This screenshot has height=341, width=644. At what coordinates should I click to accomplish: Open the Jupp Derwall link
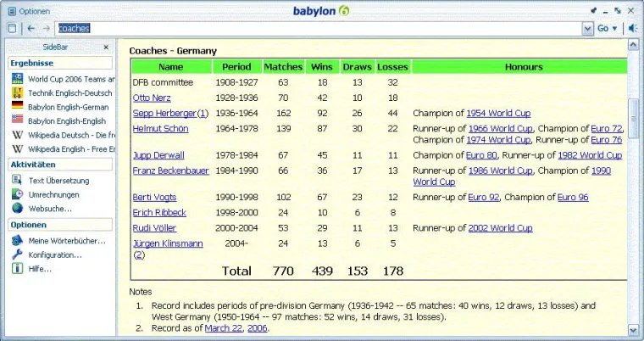(x=158, y=155)
